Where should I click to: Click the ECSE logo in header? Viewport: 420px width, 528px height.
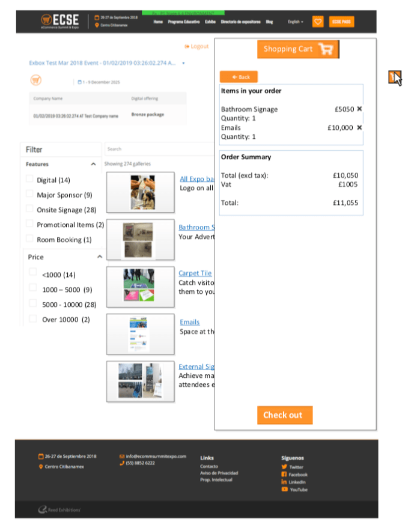pyautogui.click(x=59, y=22)
